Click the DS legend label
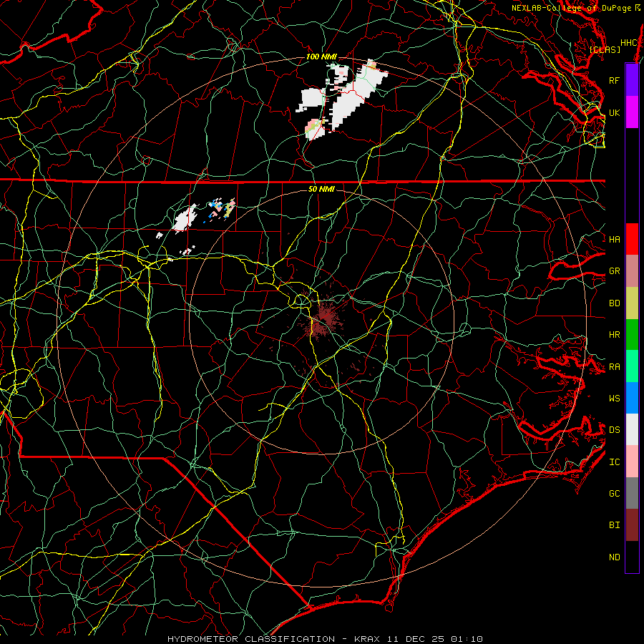The height and width of the screenshot is (644, 644). (x=614, y=430)
